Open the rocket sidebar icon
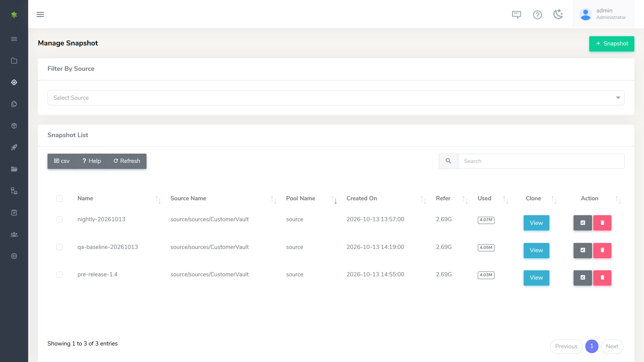Image resolution: width=644 pixels, height=362 pixels. 14,147
